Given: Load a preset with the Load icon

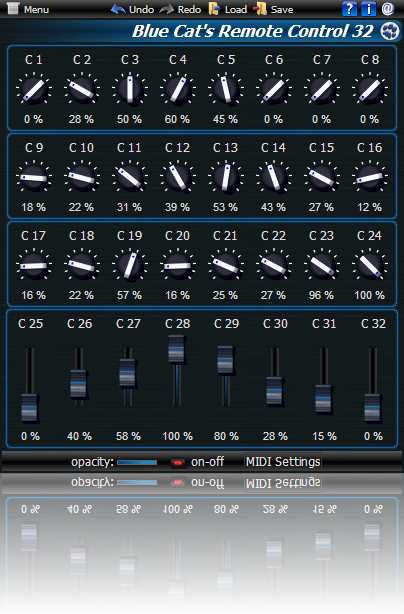Looking at the screenshot, I should coord(215,9).
